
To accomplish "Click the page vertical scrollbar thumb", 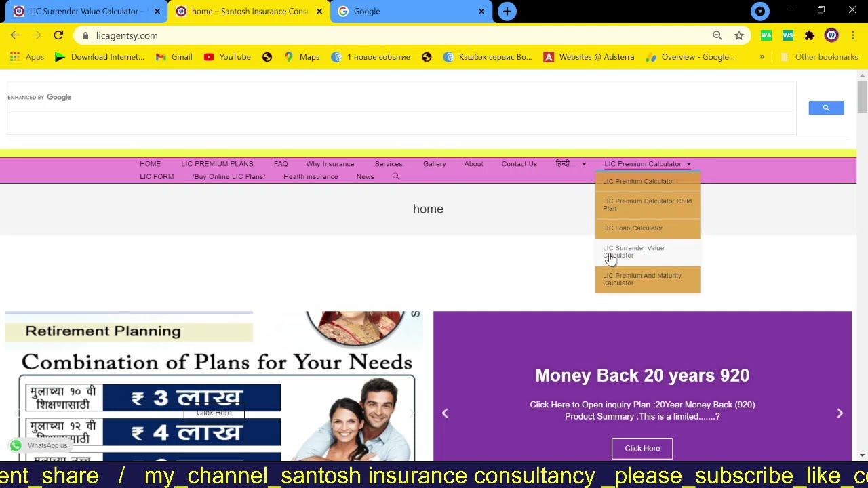I will [862, 96].
